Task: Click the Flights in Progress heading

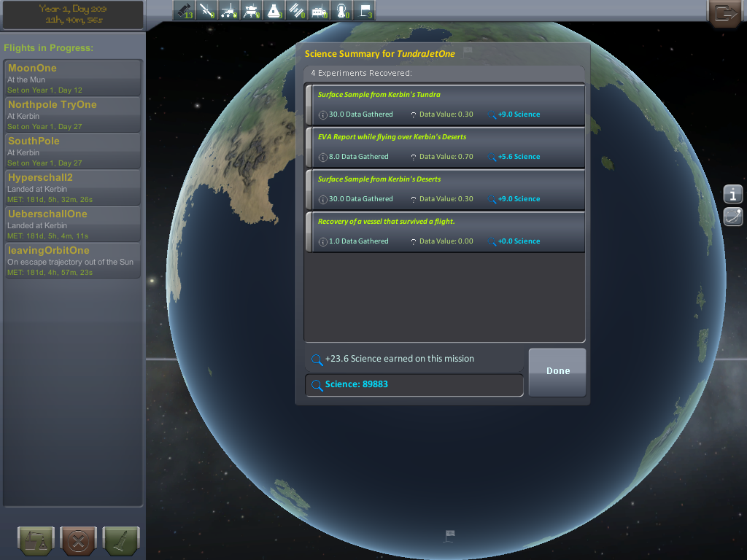Action: pyautogui.click(x=49, y=47)
